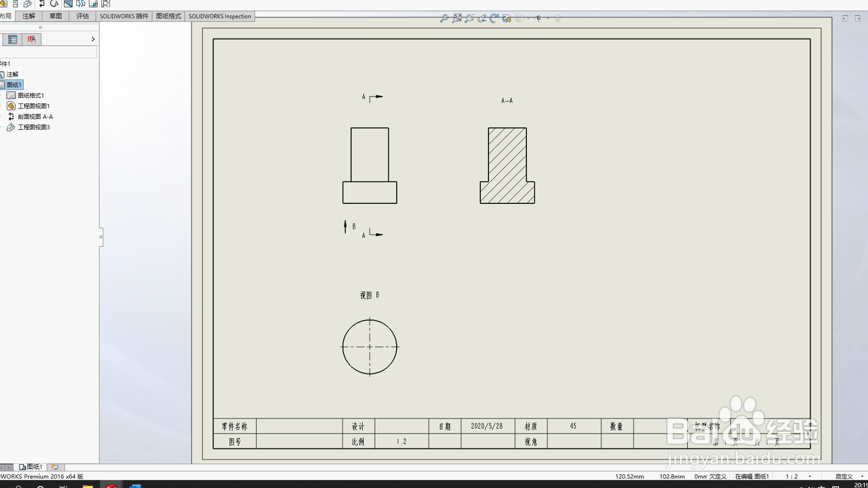Expand the feature panel with arrow chevron
Screen dimensions: 868x488
(92, 39)
